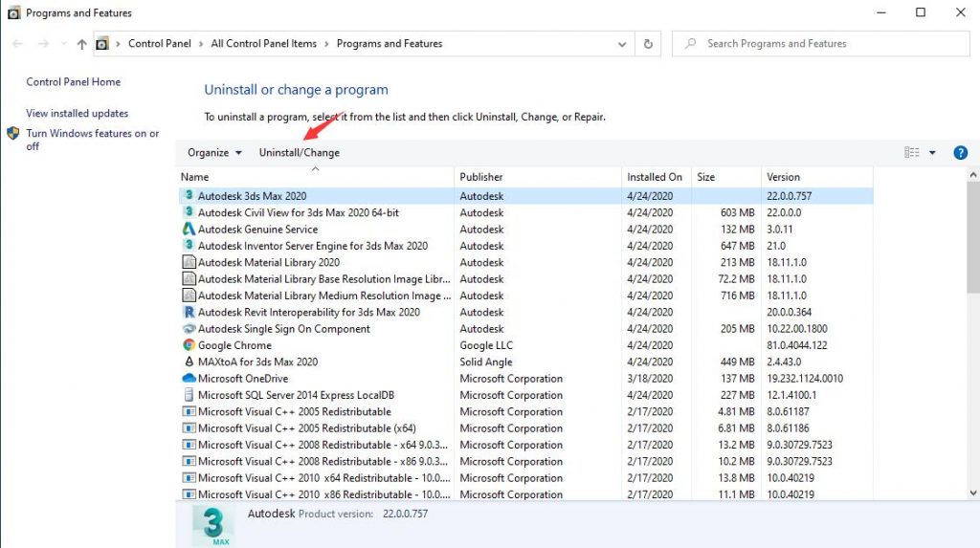The height and width of the screenshot is (548, 980).
Task: Select Autodesk Civil View for 3ds Max 2020 64-bit
Action: (299, 212)
